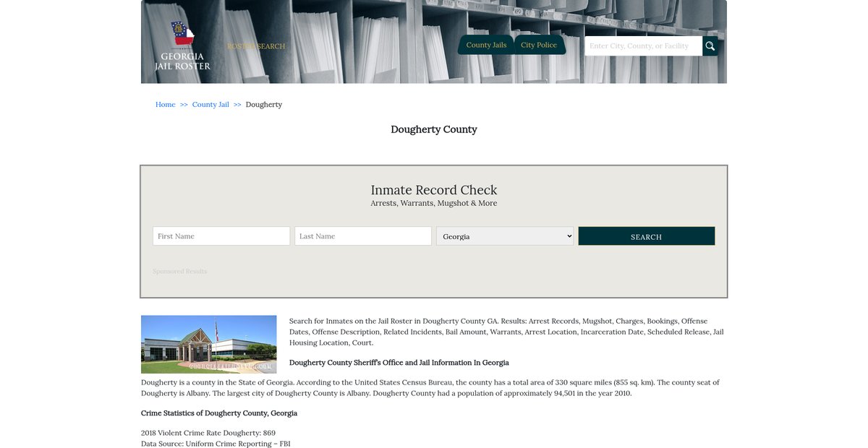Viewport: 868px width, 448px height.
Task: Open the County Jails tab
Action: (486, 45)
